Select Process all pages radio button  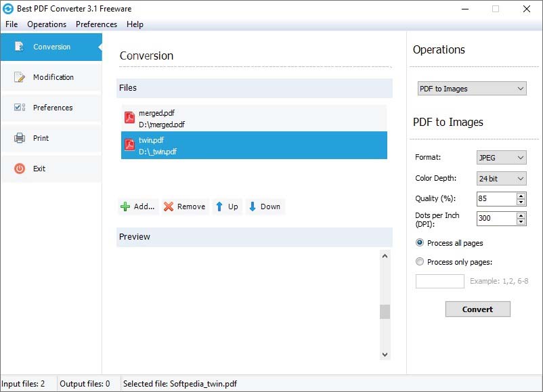click(x=419, y=243)
